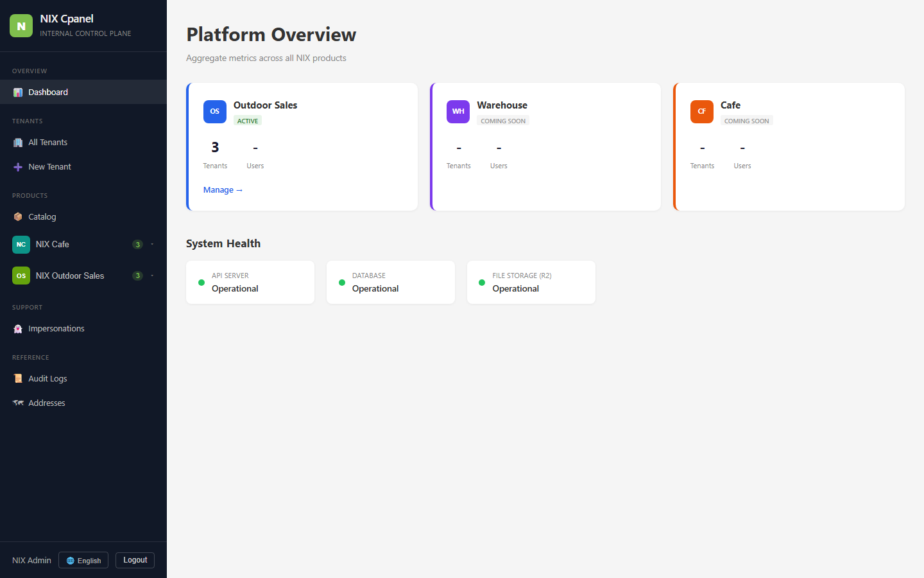Viewport: 924px width, 578px height.
Task: Click the NIX Cpanel title text
Action: pos(67,19)
